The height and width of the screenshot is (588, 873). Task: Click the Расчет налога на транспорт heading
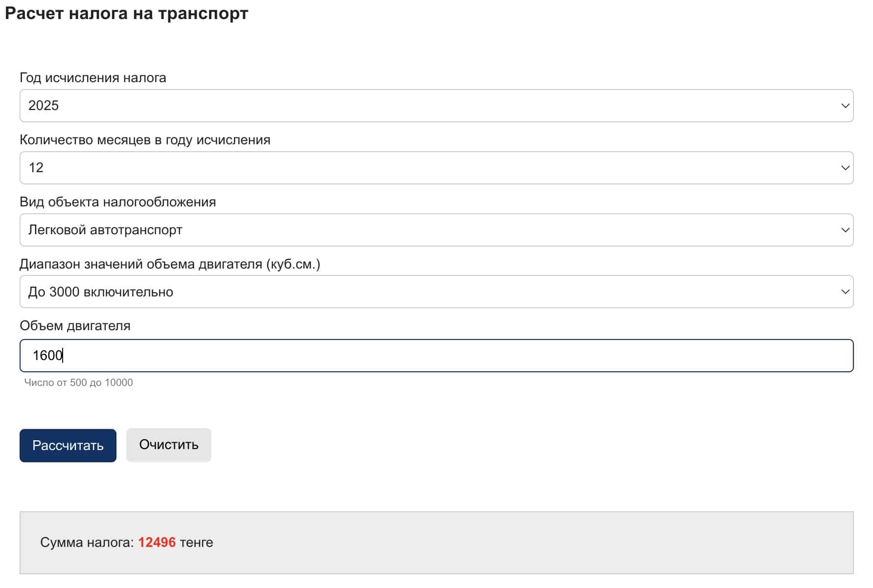click(126, 14)
